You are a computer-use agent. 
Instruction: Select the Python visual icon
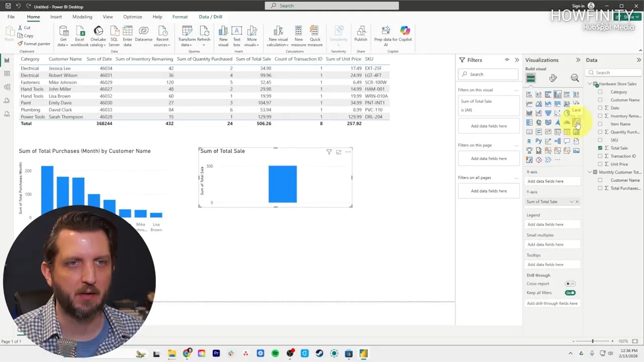(538, 141)
